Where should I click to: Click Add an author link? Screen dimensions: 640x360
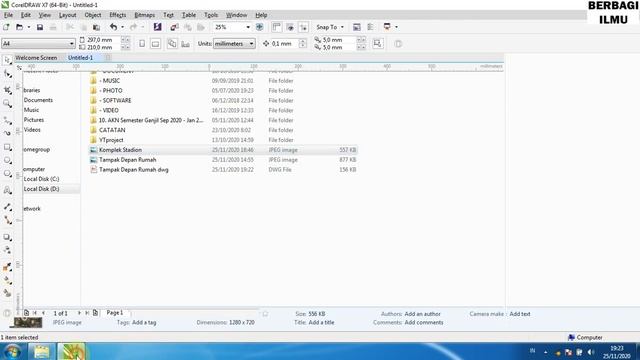coord(422,314)
